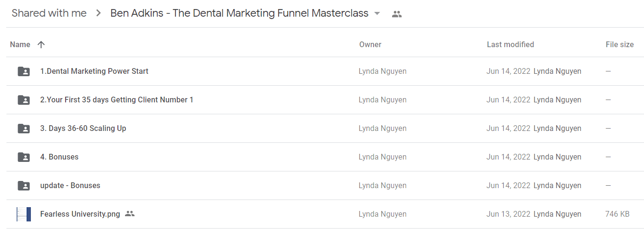Viewport: 644px width, 230px height.
Task: Click the File size column header
Action: [620, 45]
